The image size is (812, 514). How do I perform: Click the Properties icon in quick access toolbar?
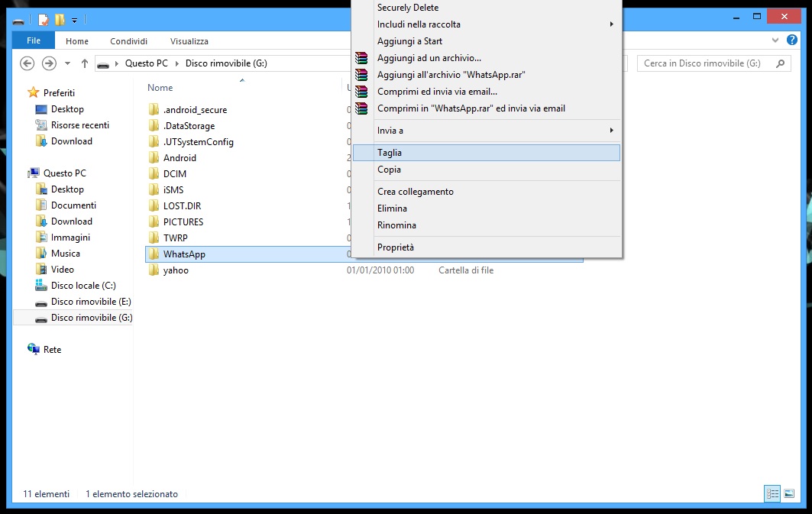coord(44,19)
